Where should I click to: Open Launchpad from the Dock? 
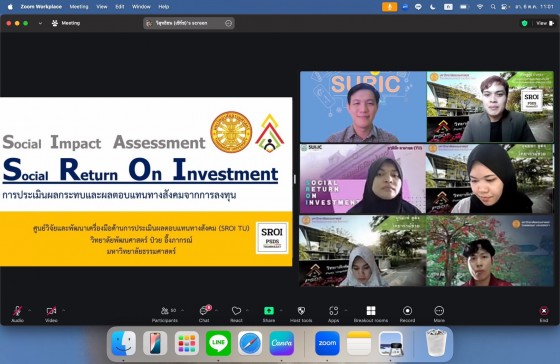pos(187,343)
